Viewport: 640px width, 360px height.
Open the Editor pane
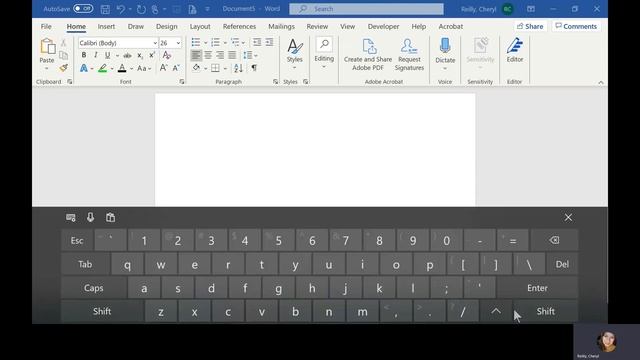click(x=515, y=50)
